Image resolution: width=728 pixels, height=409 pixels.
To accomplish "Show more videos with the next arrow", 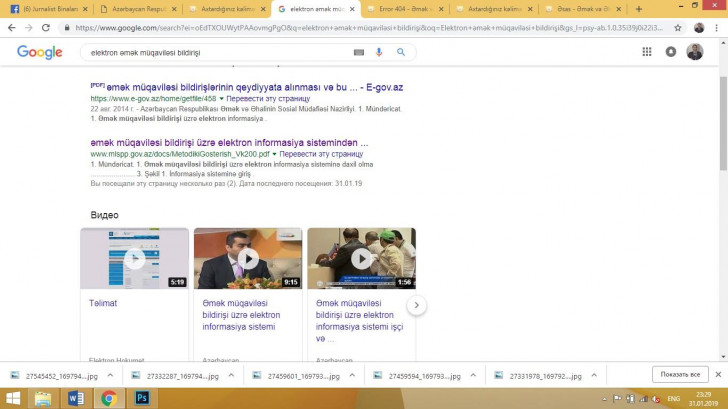I will (x=416, y=305).
